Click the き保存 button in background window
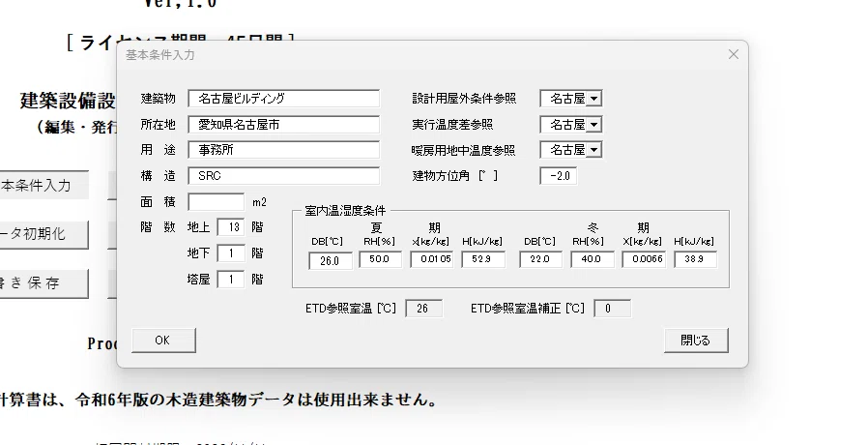Viewport: 868px width, 445px height. tap(43, 283)
